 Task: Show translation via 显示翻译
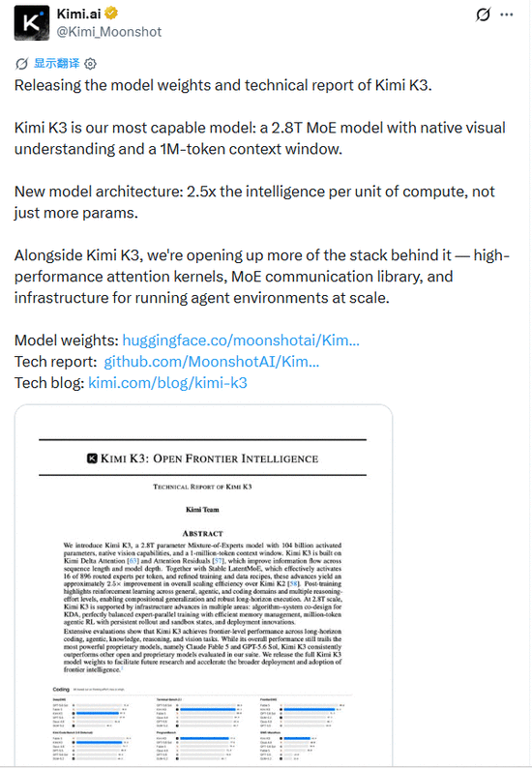click(56, 63)
